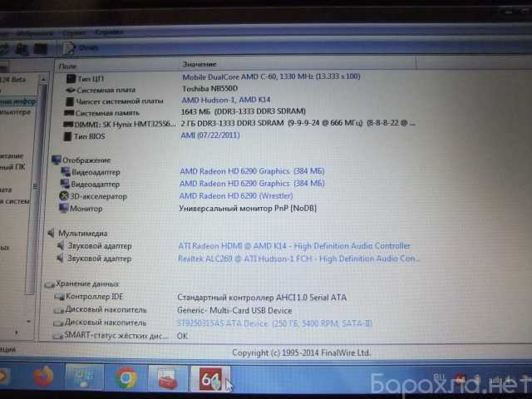Select the Универсальный монитор PnP [NoDB] value

point(248,208)
